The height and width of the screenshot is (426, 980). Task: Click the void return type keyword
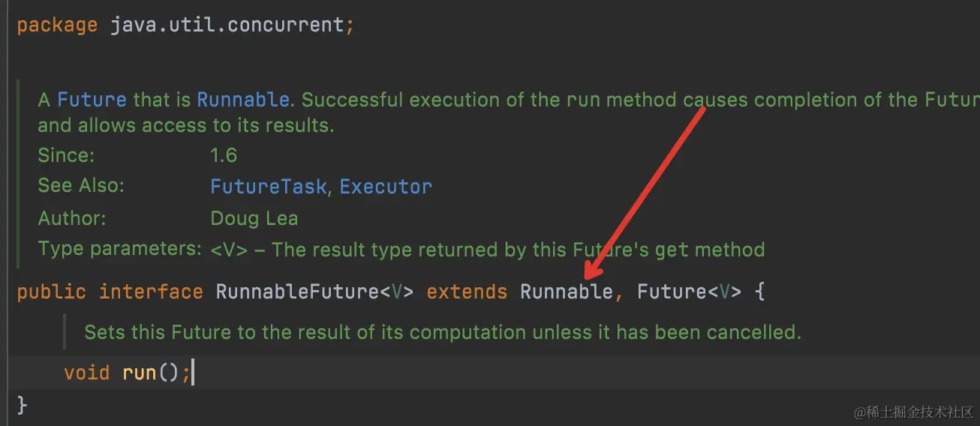pos(86,373)
